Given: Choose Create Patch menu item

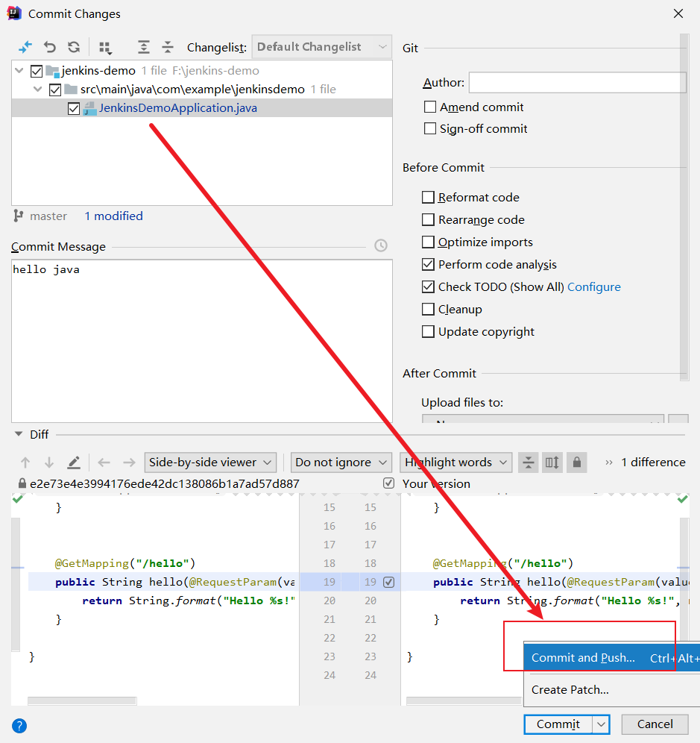Looking at the screenshot, I should point(570,690).
